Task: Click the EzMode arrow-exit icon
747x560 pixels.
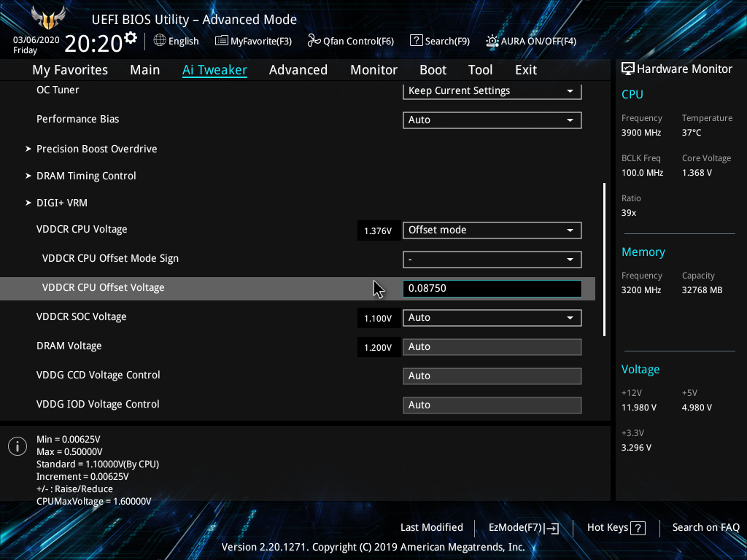Action: [x=551, y=528]
